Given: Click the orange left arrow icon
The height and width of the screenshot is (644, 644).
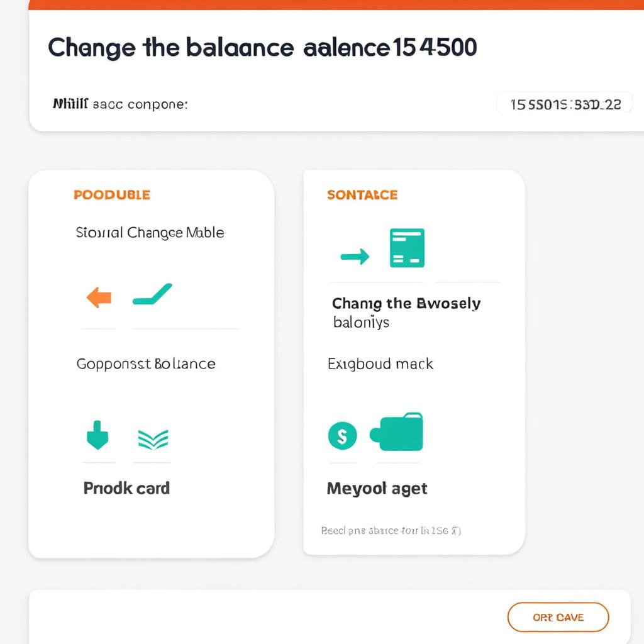Looking at the screenshot, I should [x=99, y=297].
